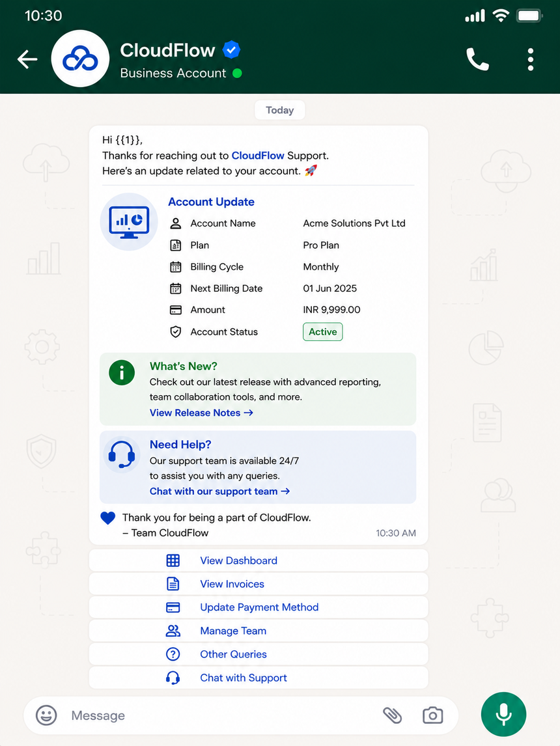Tap the document icon beside Plan
560x746 pixels.
coord(176,245)
